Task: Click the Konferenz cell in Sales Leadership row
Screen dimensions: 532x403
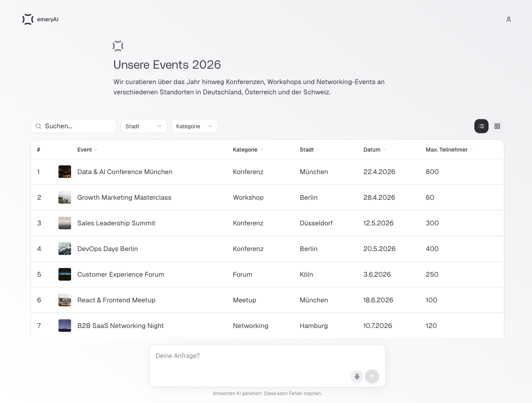Action: point(248,223)
